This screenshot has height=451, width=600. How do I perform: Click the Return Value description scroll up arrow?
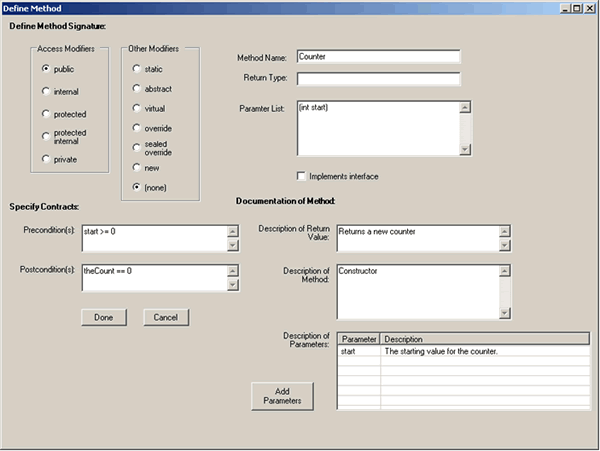pyautogui.click(x=505, y=231)
